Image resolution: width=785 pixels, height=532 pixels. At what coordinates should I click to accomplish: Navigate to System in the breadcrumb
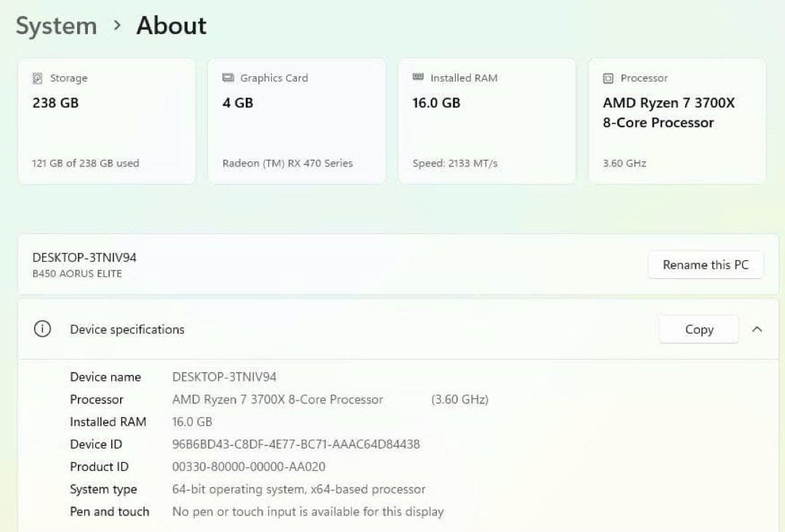[56, 25]
